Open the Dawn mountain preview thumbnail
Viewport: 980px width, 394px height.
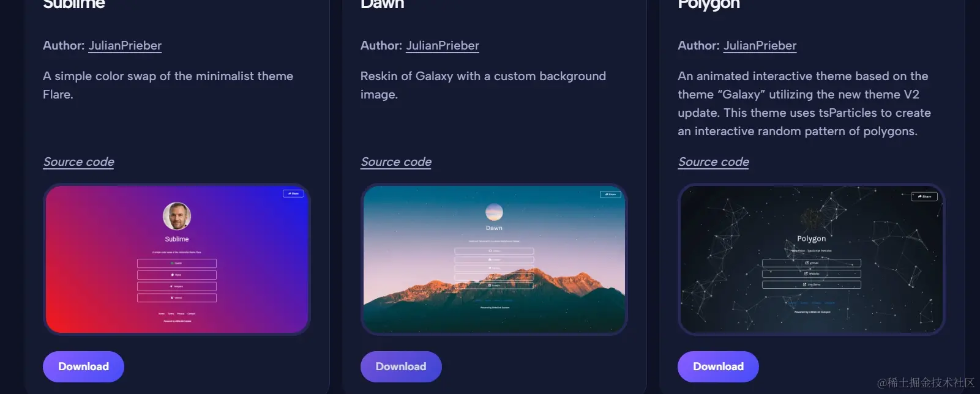[x=494, y=259]
